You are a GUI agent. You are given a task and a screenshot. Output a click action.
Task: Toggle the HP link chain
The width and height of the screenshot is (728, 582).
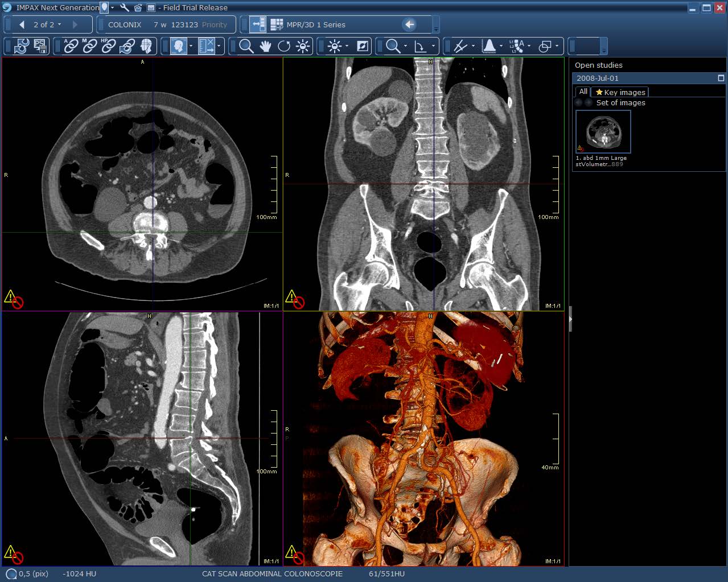[108, 46]
